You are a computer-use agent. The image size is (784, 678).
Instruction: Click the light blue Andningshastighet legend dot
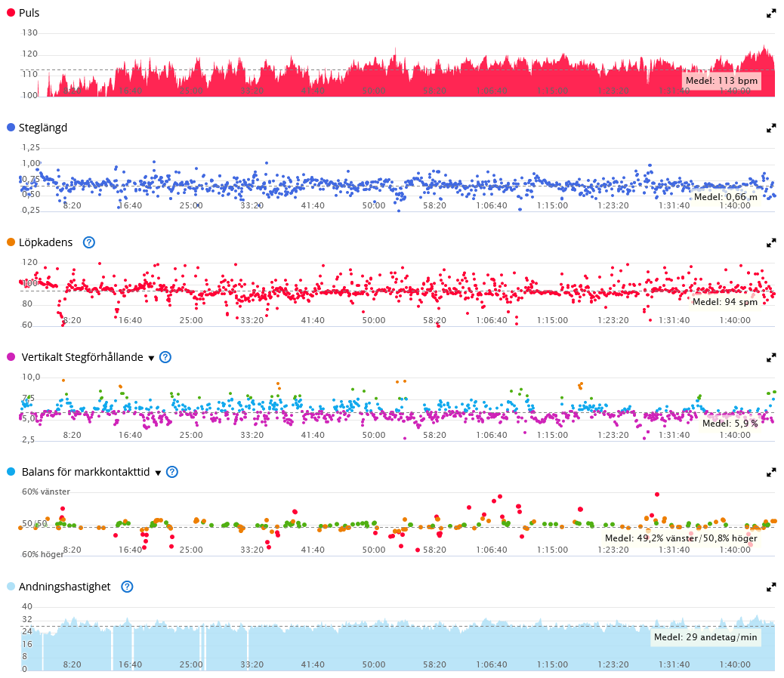click(x=11, y=587)
